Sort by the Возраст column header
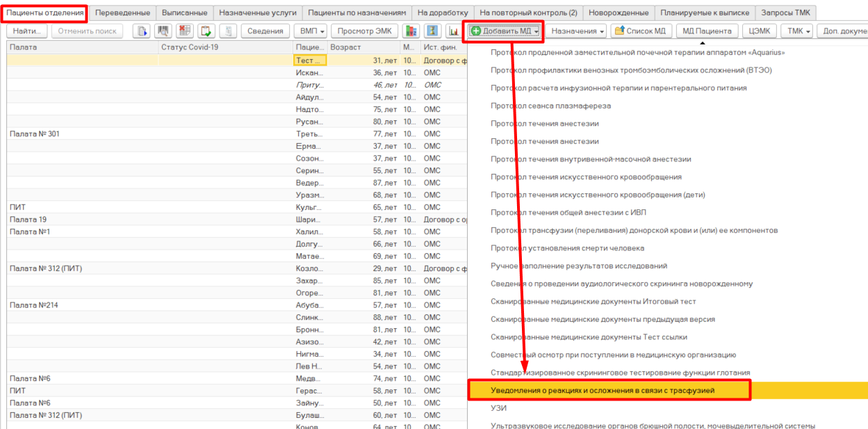Screen dimensions: 868x429 click(361, 47)
